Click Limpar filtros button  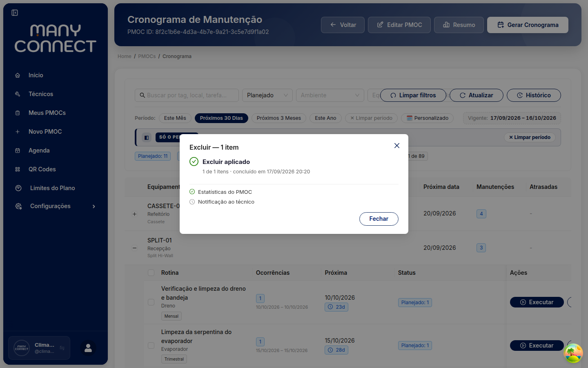[413, 95]
